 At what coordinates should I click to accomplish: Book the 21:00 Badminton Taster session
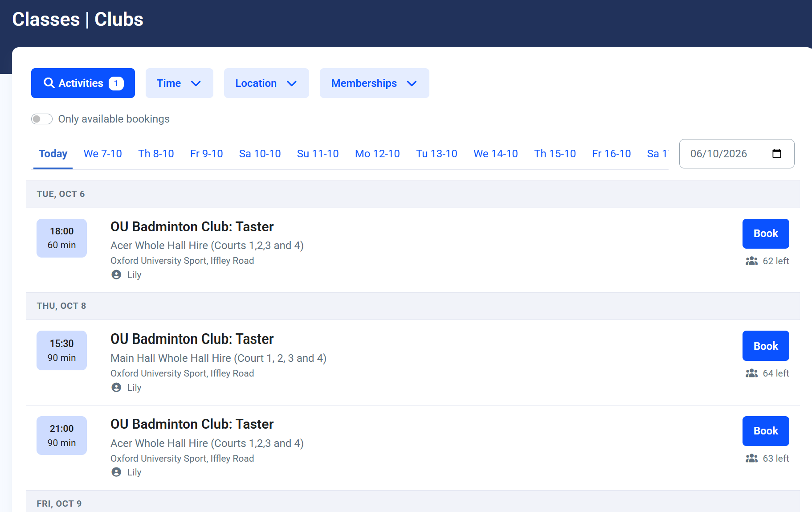click(x=766, y=431)
